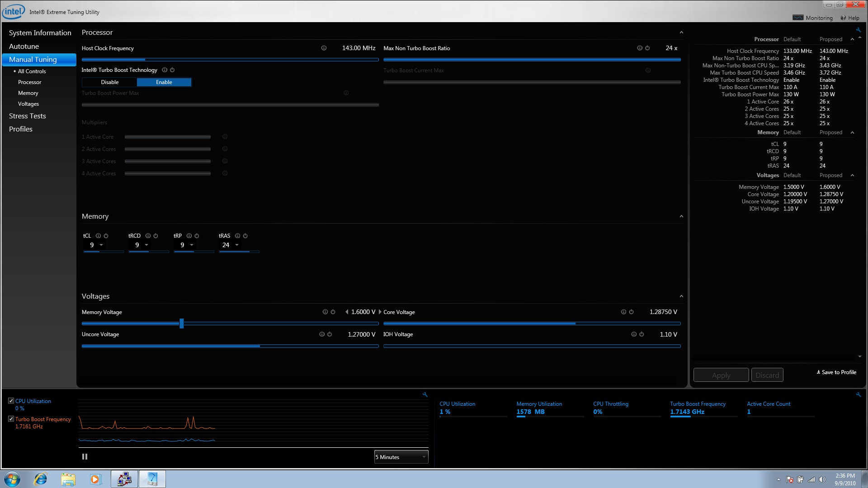Click Memory Voltage slider handle
The height and width of the screenshot is (488, 868).
(182, 324)
